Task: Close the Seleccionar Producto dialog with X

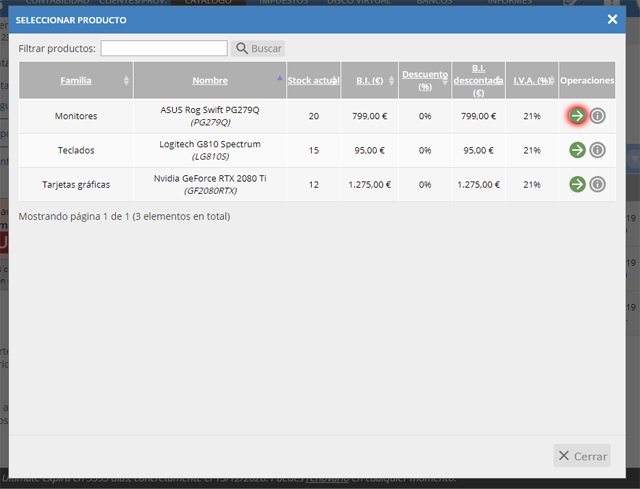Action: (x=612, y=19)
